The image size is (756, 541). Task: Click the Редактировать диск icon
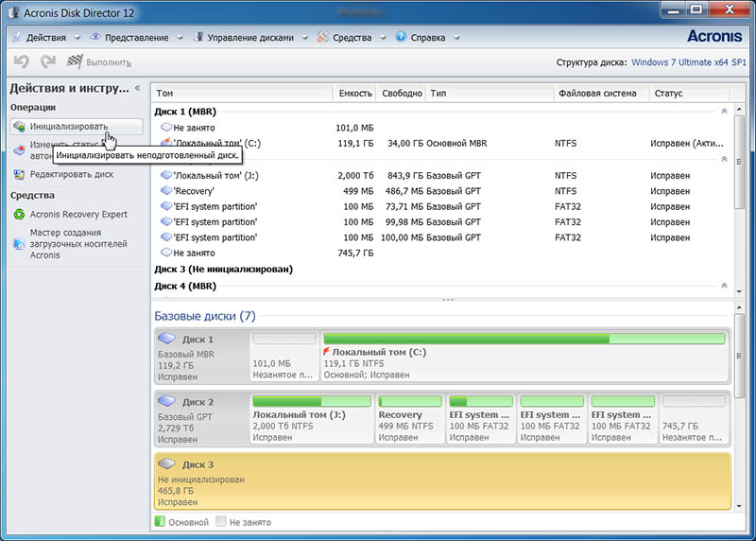coord(19,174)
